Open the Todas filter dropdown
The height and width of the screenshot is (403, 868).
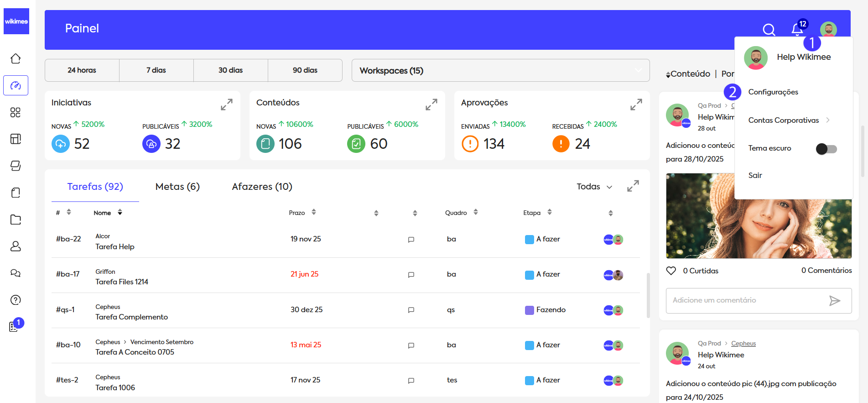pyautogui.click(x=594, y=187)
